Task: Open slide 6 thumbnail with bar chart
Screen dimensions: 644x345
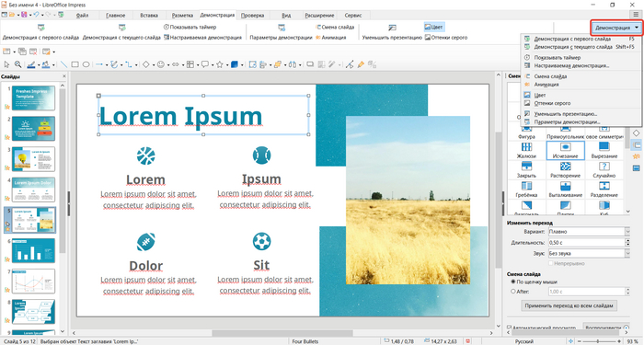Action: click(33, 250)
